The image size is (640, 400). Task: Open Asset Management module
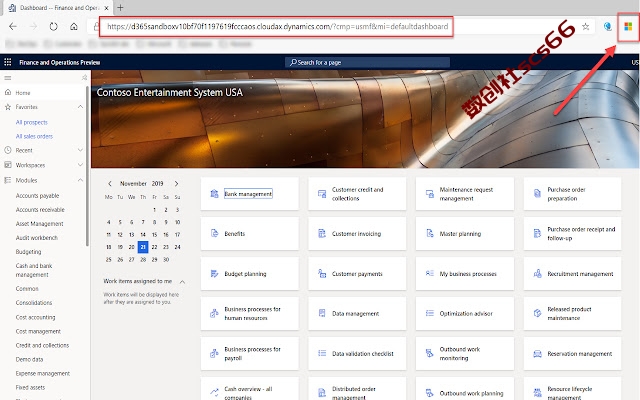[x=40, y=224]
